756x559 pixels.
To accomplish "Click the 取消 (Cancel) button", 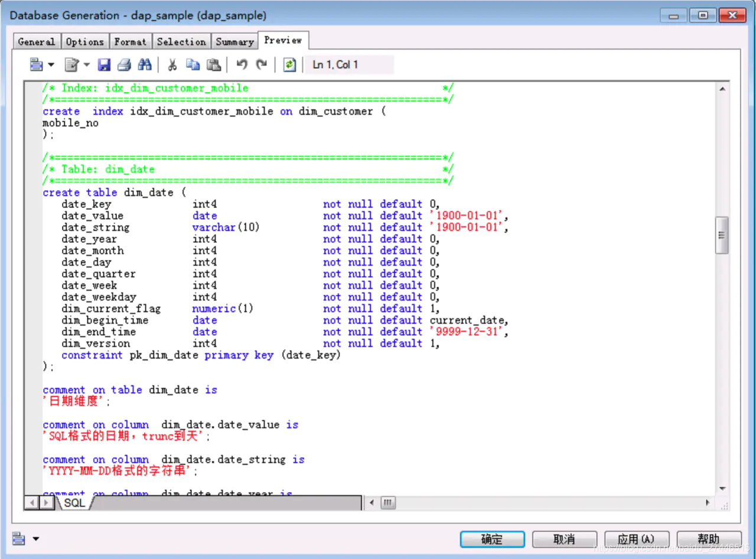I will coord(564,539).
